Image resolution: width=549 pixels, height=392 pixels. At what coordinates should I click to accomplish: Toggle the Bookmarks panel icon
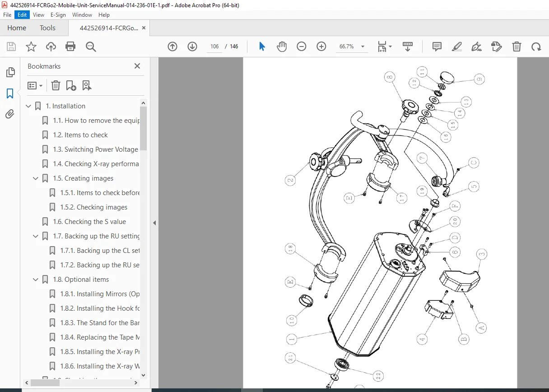10,93
